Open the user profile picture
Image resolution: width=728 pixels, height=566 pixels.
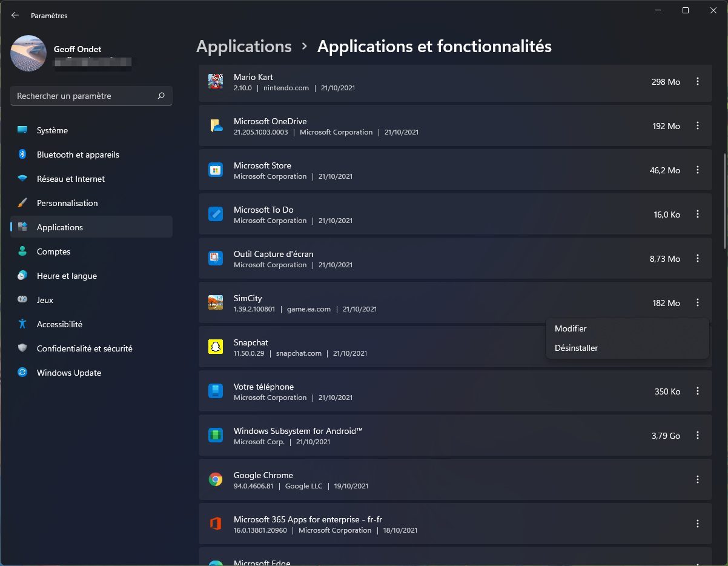[x=28, y=53]
